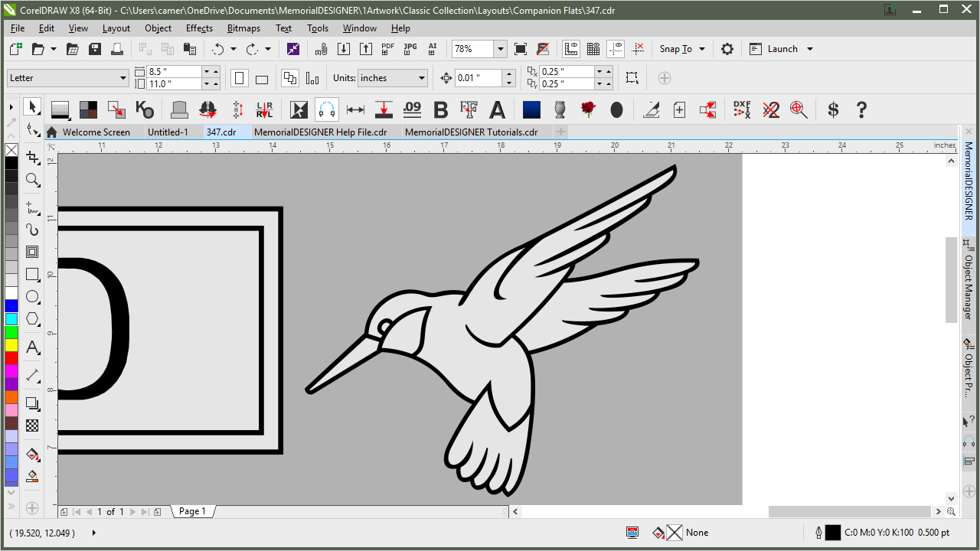Open the undo history dropdown arrow

click(x=234, y=49)
